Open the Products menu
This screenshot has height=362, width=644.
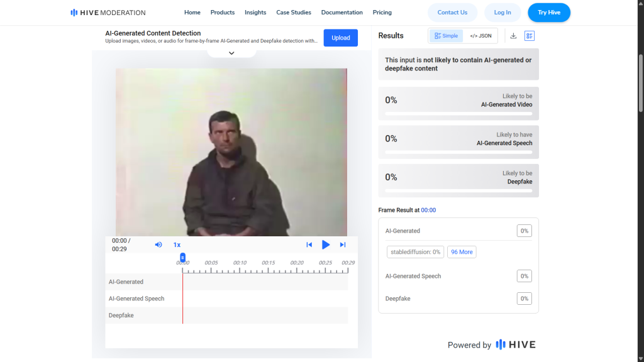click(x=223, y=13)
